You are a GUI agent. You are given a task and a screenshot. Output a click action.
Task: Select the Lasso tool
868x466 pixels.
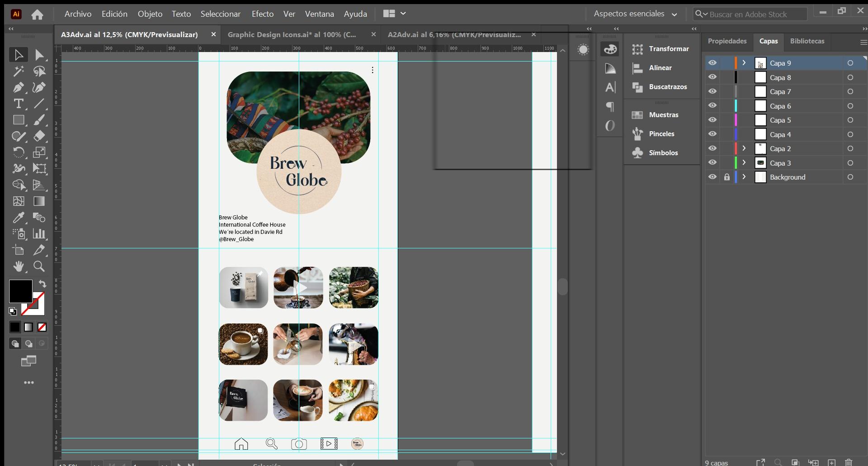tap(39, 71)
